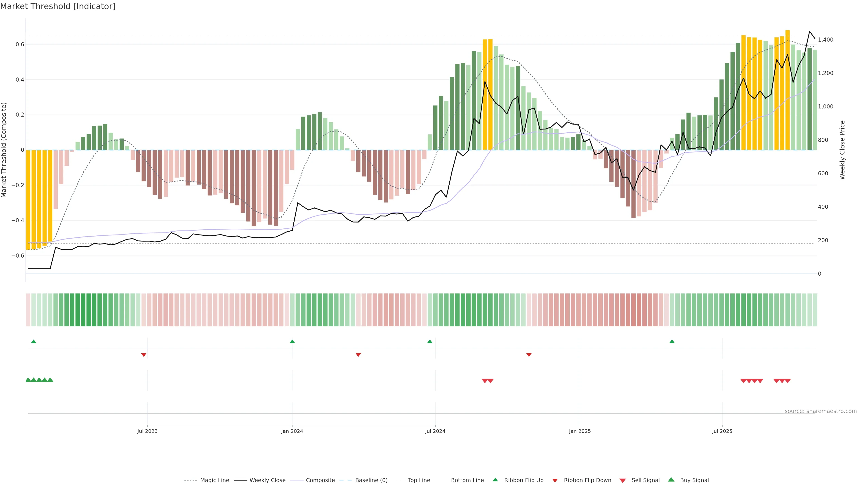Click the first green buy signal triangle
The width and height of the screenshot is (868, 488).
click(28, 380)
